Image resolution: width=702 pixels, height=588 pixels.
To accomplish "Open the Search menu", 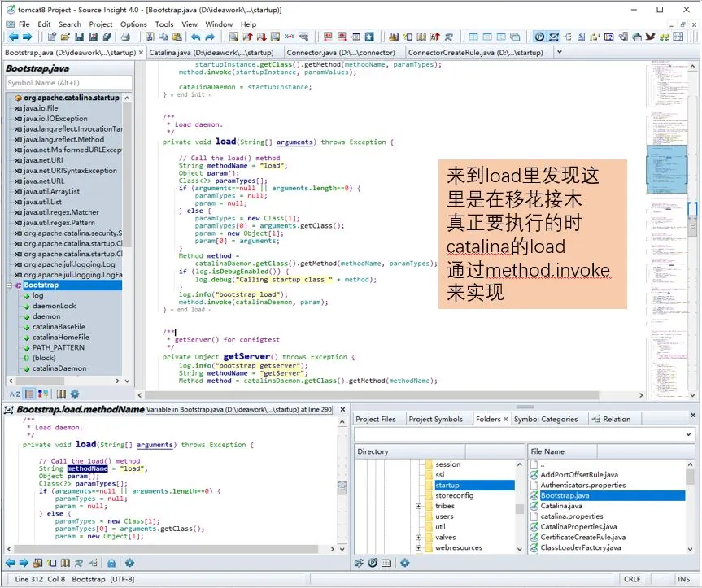I will point(70,24).
